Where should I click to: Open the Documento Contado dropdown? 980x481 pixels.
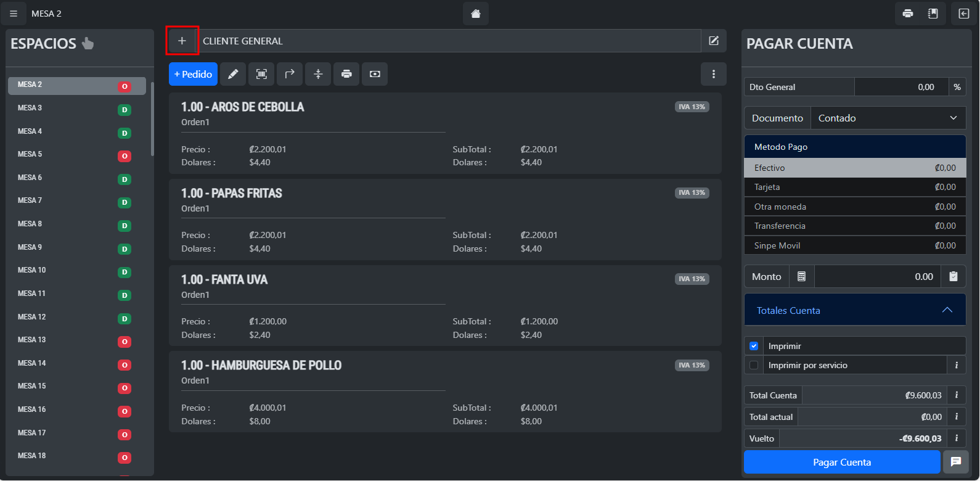[888, 118]
